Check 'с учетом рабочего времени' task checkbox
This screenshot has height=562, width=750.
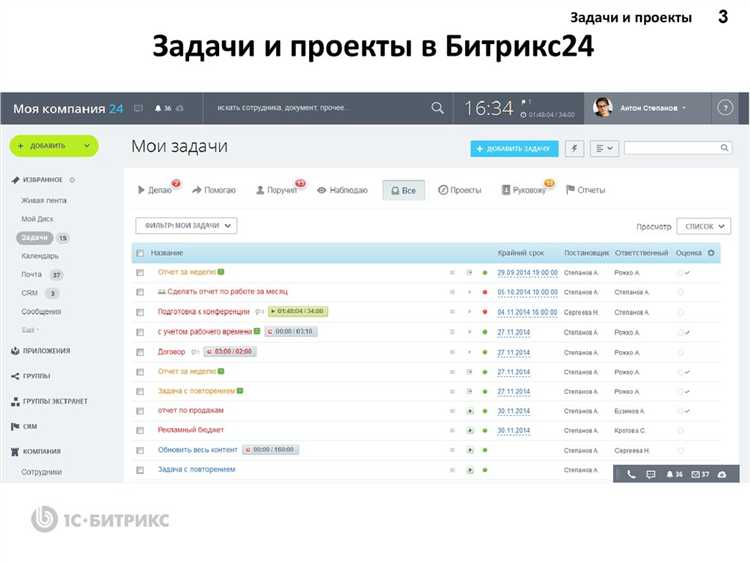pos(140,332)
